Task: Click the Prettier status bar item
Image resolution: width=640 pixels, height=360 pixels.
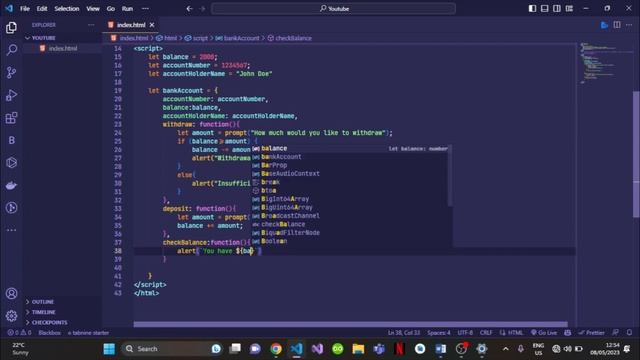Action: (591, 333)
